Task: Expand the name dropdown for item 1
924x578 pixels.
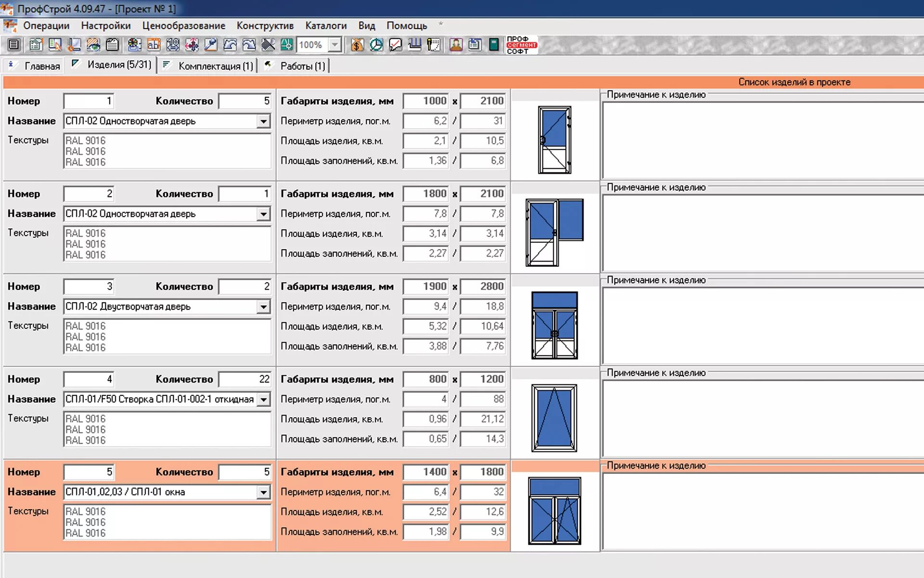Action: (263, 121)
